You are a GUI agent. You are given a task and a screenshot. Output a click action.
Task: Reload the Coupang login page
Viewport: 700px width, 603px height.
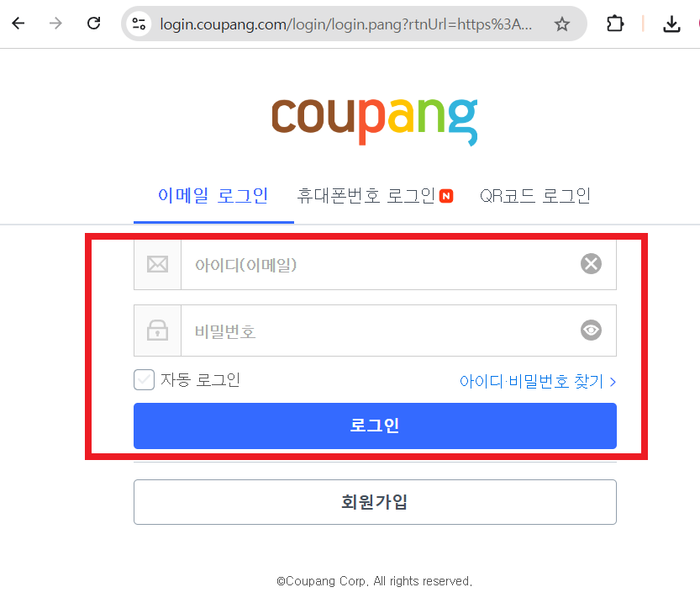coord(94,24)
